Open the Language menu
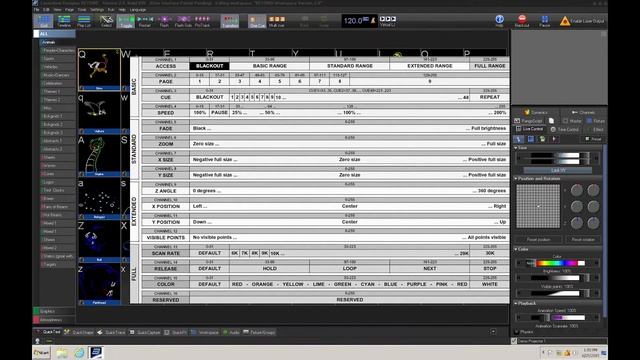Screen dimensions: 640x360 pos(138,9)
